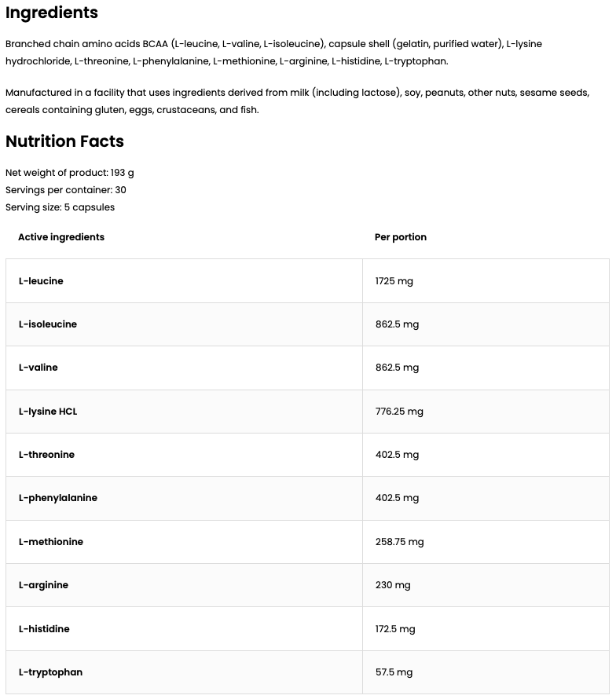
Task: Click the 230 mg value
Action: (x=392, y=585)
